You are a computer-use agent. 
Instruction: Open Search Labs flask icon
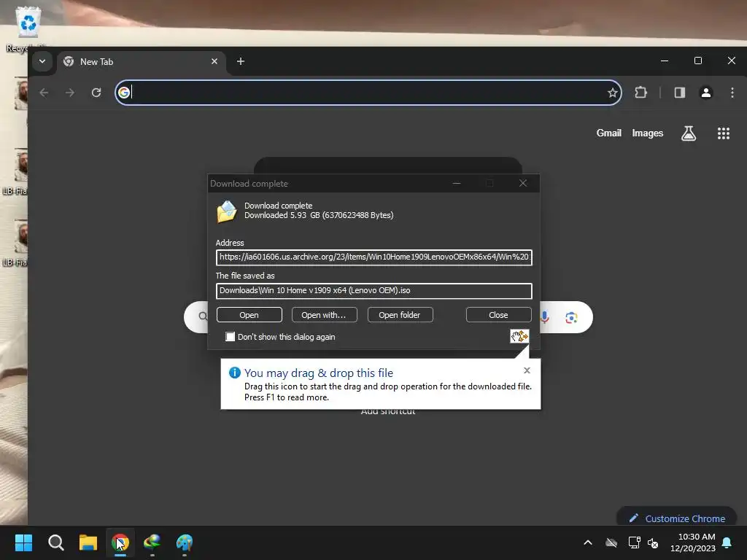point(689,133)
